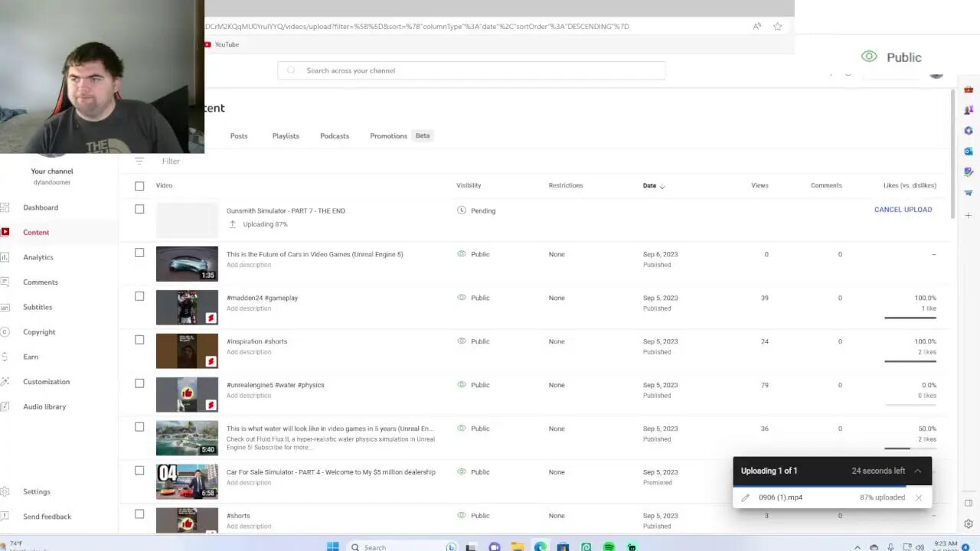Click upload arrow icon beside Uploading 87%

233,224
